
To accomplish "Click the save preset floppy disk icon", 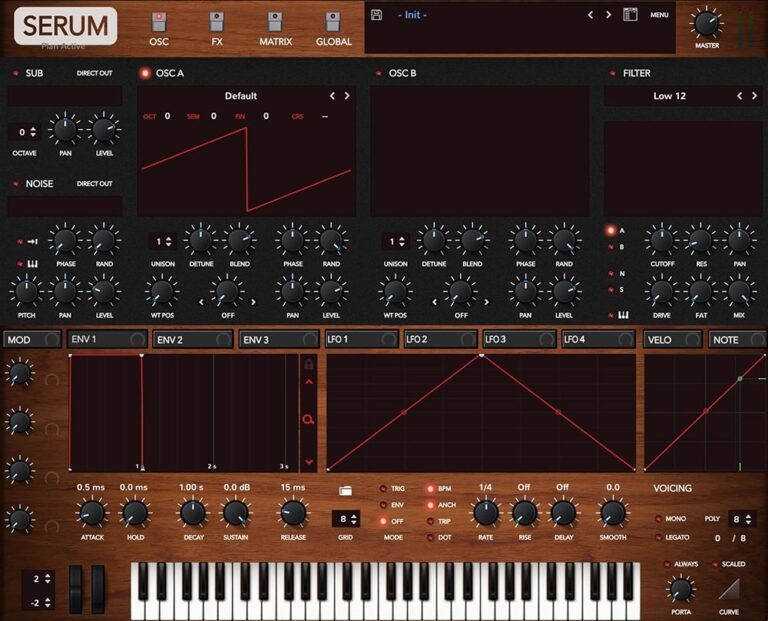I will (376, 15).
